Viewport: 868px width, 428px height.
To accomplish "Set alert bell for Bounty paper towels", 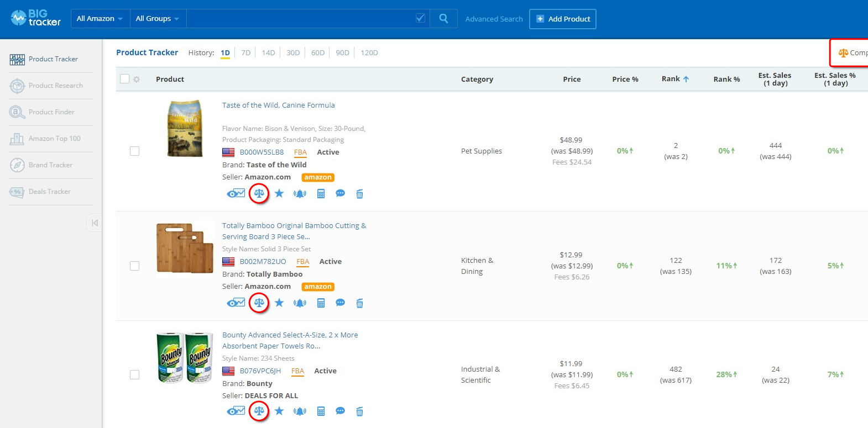I will click(300, 411).
